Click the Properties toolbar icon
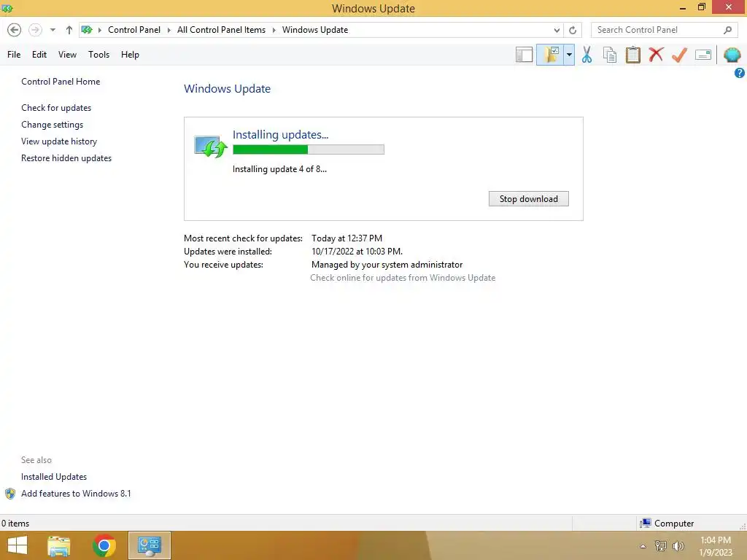Screen dimensions: 747x560 click(703, 55)
